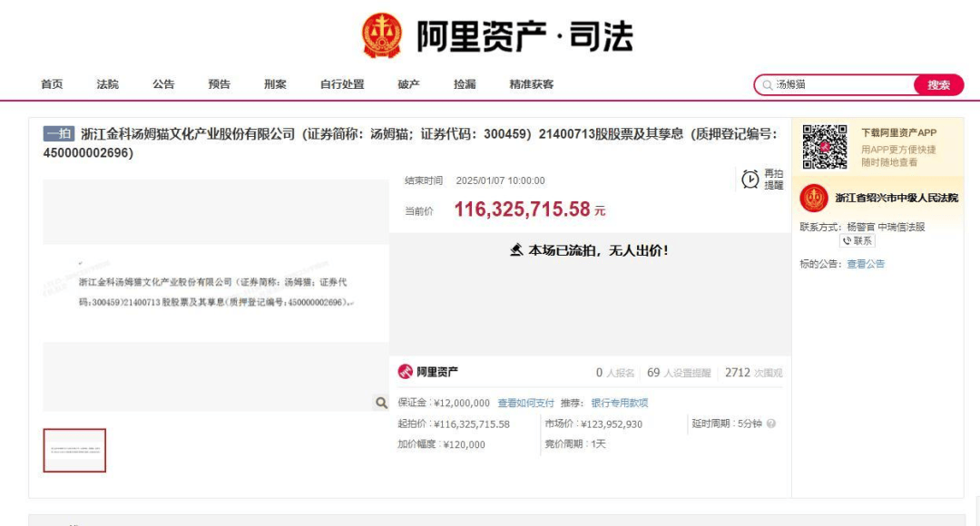Image resolution: width=980 pixels, height=526 pixels.
Task: Click the 0 人报名 counter
Action: (x=615, y=373)
